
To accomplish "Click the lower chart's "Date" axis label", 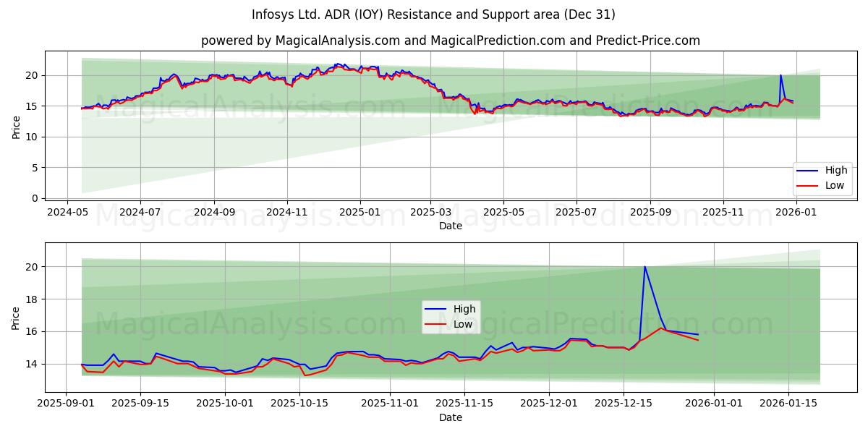I will pos(450,417).
